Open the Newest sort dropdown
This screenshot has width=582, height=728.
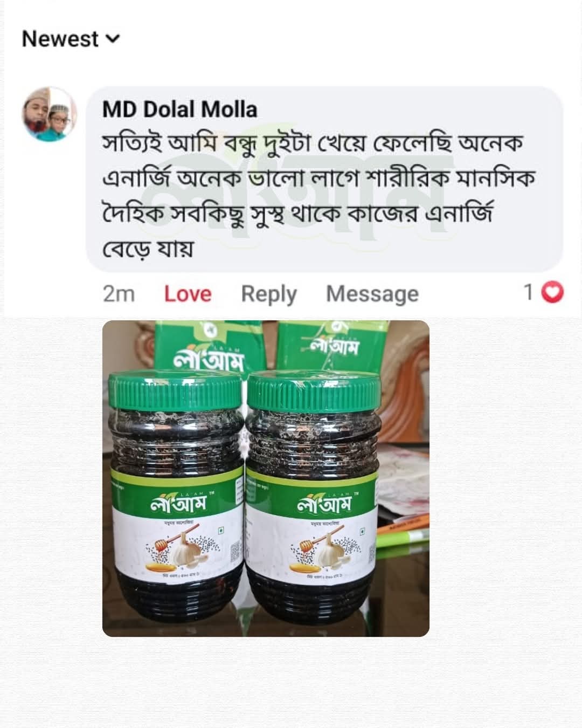click(x=71, y=39)
